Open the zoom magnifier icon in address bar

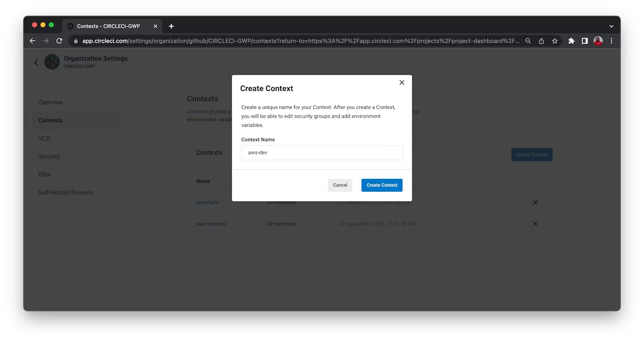tap(528, 41)
